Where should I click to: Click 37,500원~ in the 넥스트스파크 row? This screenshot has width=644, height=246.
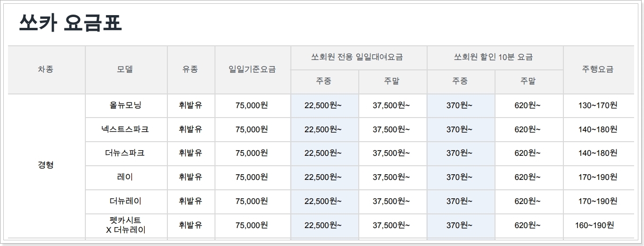point(391,129)
